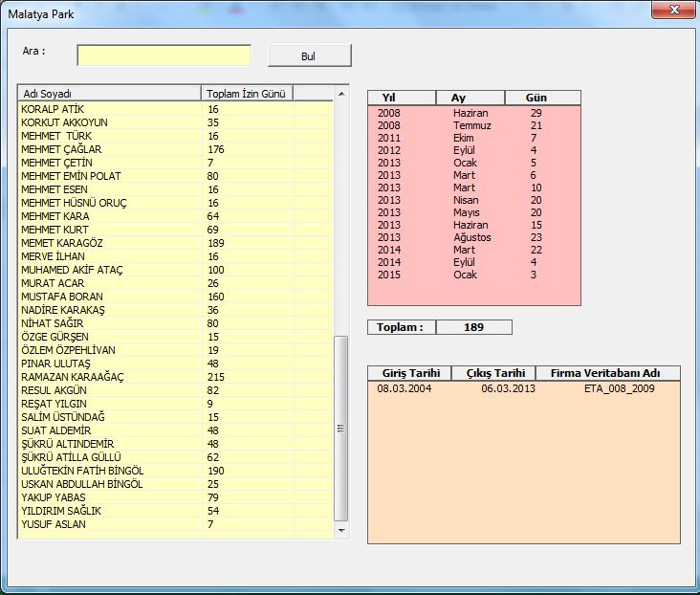Click the scroll up arrow of name list

[341, 94]
